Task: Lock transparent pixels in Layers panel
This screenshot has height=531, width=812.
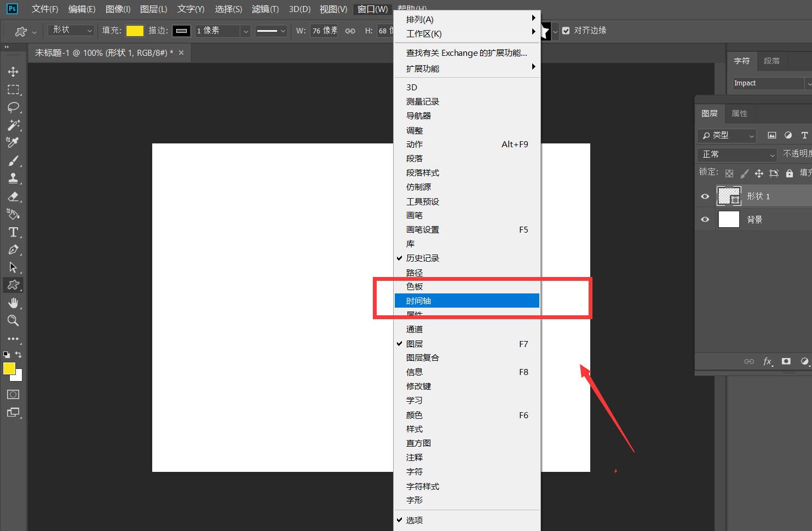Action: [729, 174]
